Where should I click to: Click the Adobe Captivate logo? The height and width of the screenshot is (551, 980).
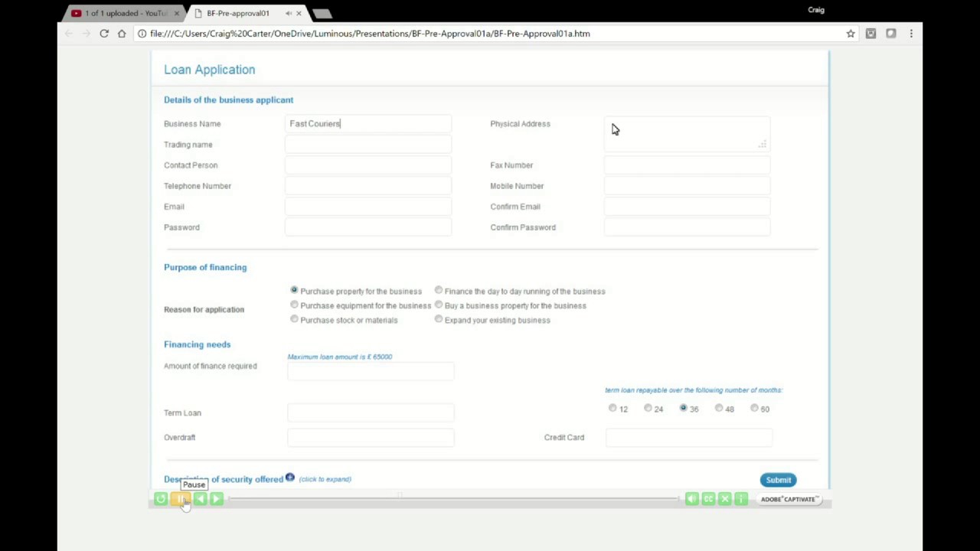tap(790, 499)
